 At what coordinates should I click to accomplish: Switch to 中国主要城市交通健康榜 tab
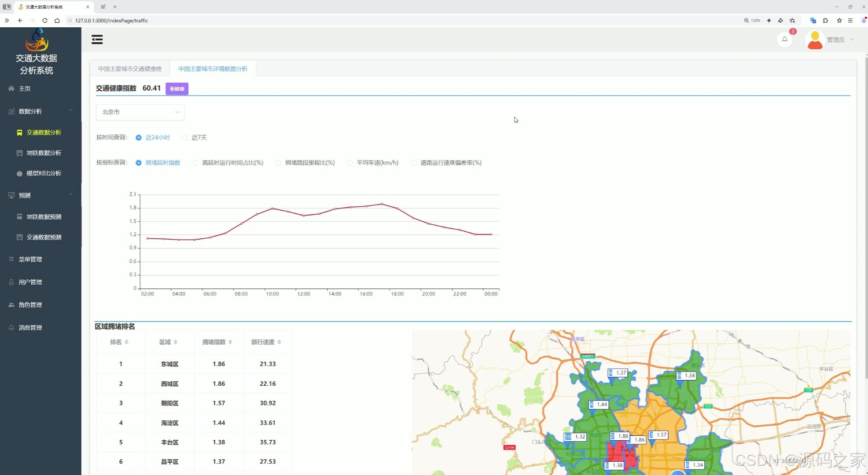[130, 69]
